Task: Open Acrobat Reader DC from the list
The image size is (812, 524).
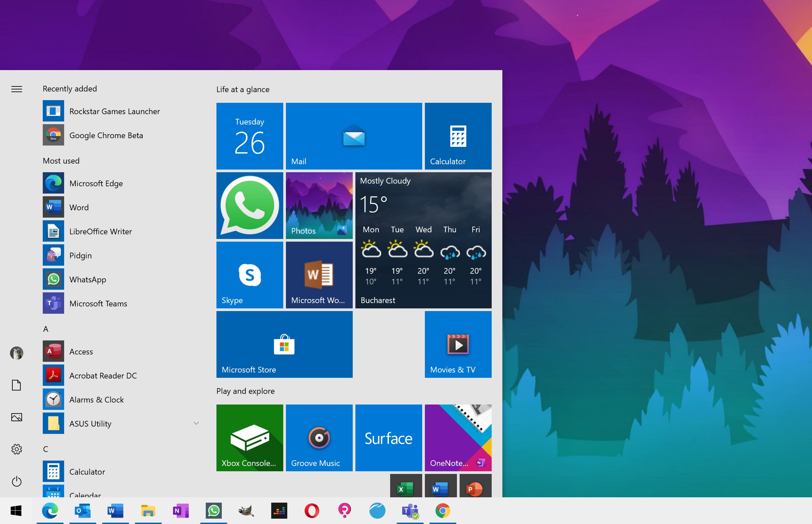Action: click(121, 375)
